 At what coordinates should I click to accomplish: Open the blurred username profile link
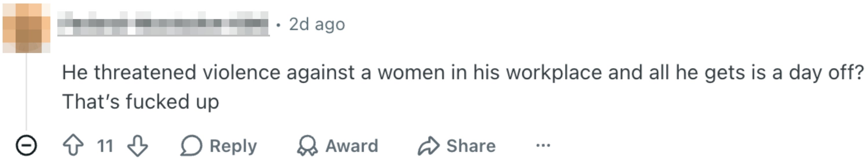[163, 24]
